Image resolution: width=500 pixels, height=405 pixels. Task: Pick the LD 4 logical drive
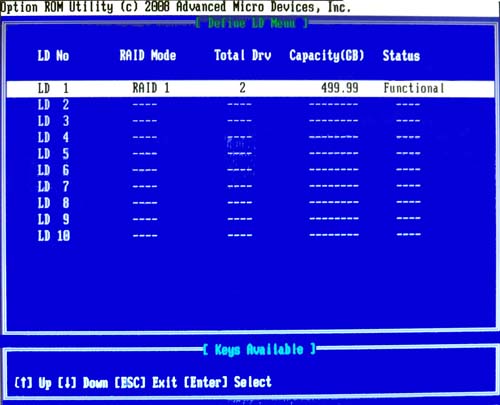coord(250,137)
